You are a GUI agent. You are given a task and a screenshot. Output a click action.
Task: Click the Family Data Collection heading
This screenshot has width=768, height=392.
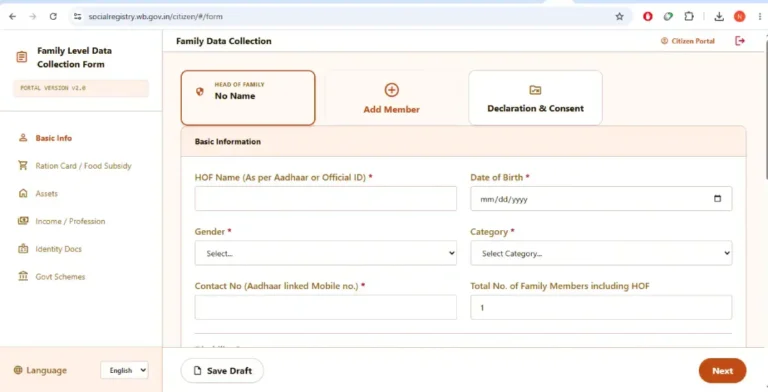224,41
